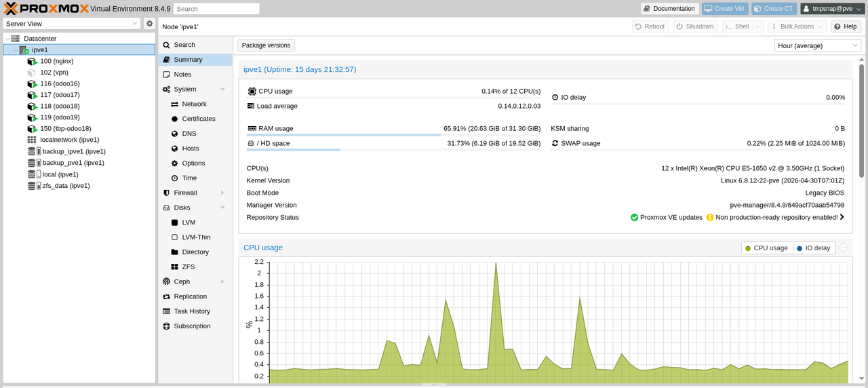Collapse the Disks menu group
The image size is (868, 388).
(x=222, y=208)
